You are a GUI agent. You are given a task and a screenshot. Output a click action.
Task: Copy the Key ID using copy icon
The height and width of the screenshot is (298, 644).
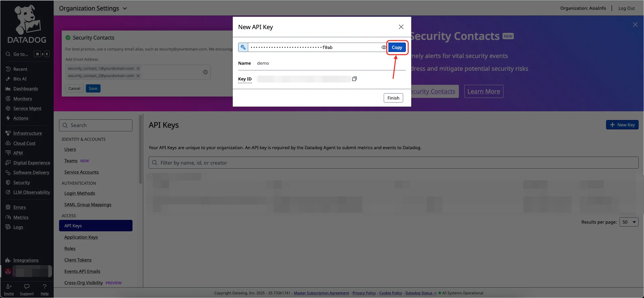354,79
